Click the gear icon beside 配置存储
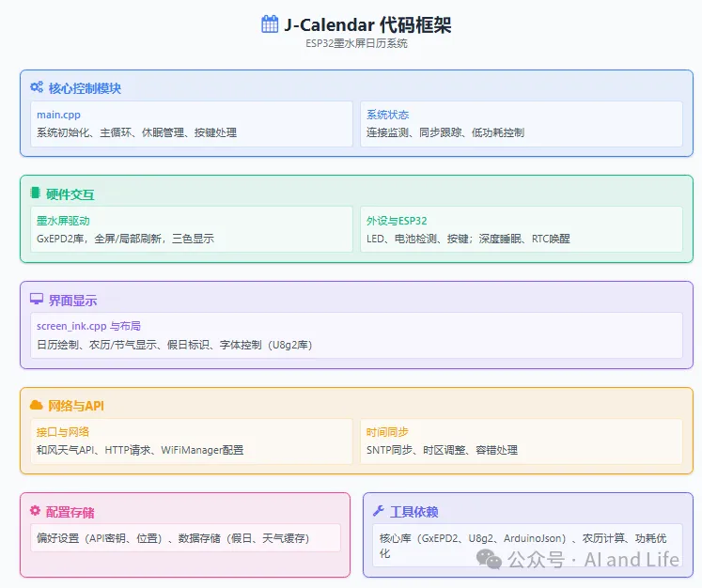 tap(35, 510)
